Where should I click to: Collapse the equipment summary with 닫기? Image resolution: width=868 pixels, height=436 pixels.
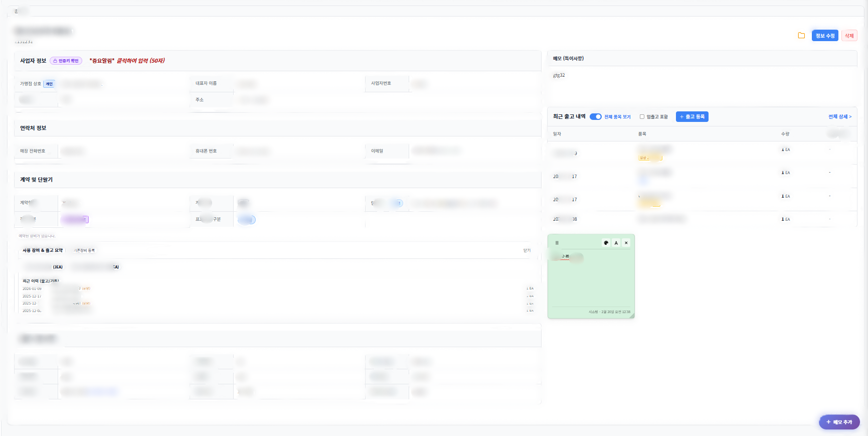pos(527,250)
